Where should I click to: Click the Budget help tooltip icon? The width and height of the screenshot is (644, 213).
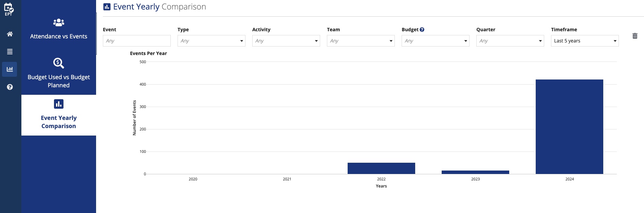tap(422, 30)
